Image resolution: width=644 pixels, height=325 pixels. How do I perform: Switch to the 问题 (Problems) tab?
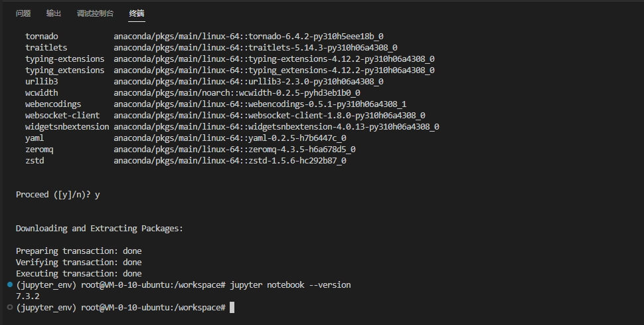pos(23,13)
